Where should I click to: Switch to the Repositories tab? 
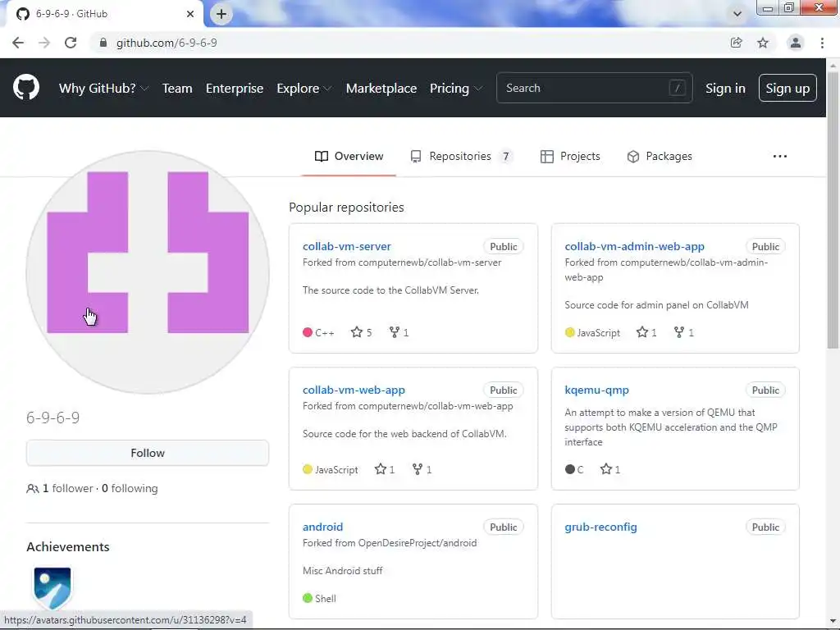point(461,157)
